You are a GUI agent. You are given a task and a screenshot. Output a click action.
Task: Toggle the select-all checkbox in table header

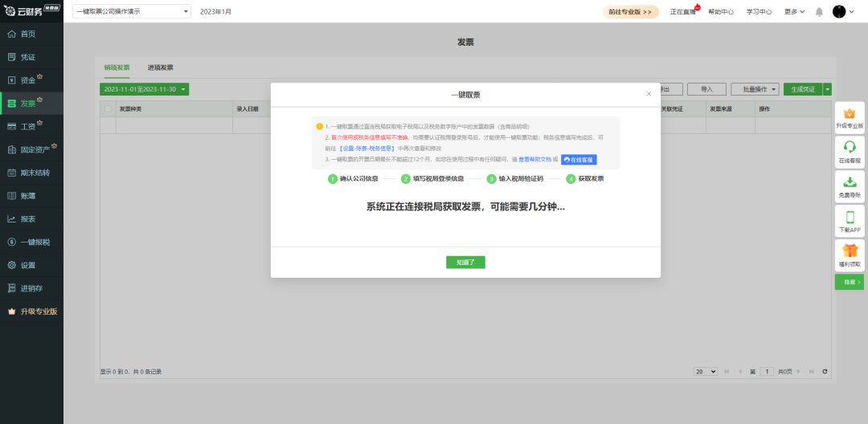pyautogui.click(x=108, y=109)
